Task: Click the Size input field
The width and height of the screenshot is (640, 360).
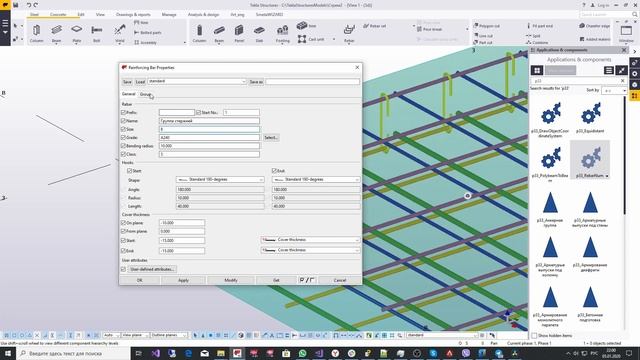Action: (x=209, y=129)
